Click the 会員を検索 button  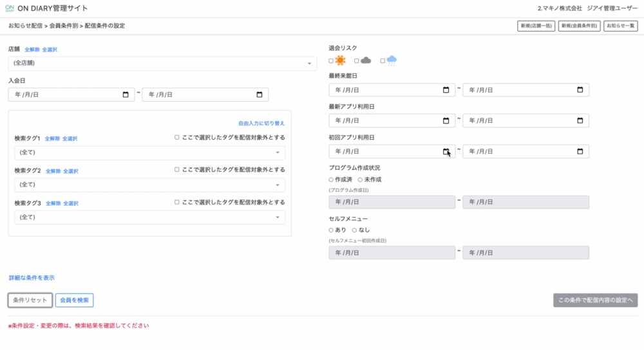[x=75, y=300]
